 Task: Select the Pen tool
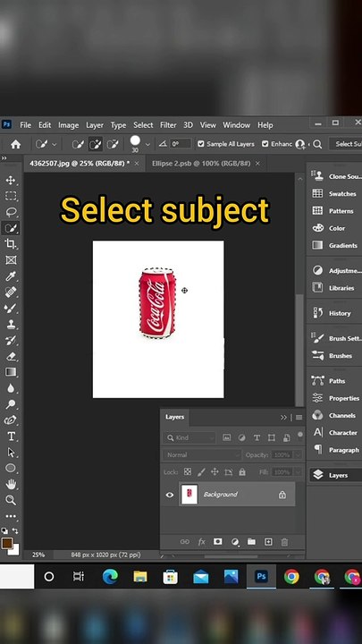[11, 420]
